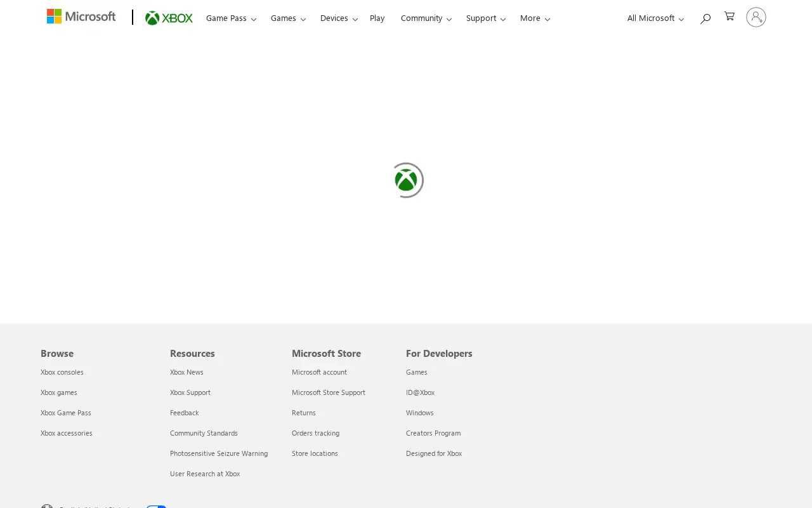This screenshot has height=508, width=812.
Task: Open the Designed for Xbox link
Action: tap(434, 453)
